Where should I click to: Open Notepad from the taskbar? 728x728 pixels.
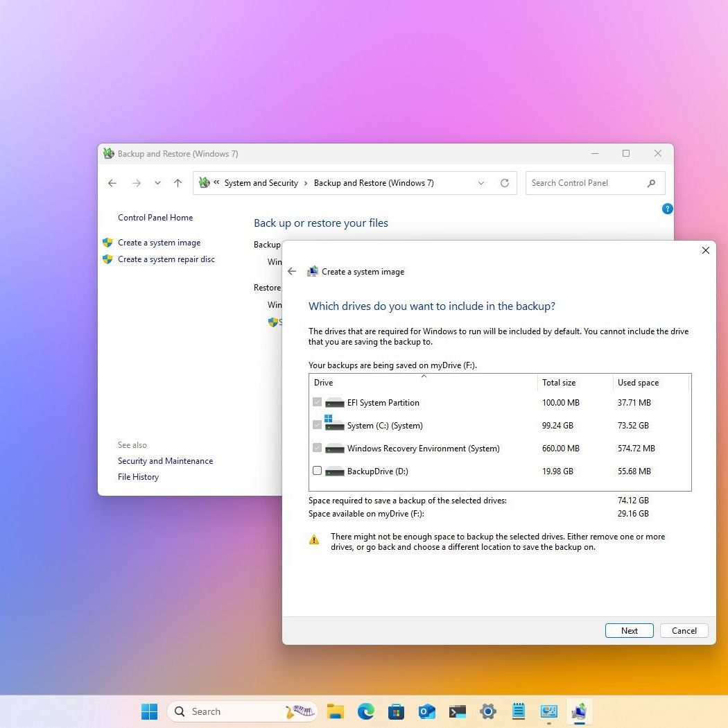(x=518, y=711)
